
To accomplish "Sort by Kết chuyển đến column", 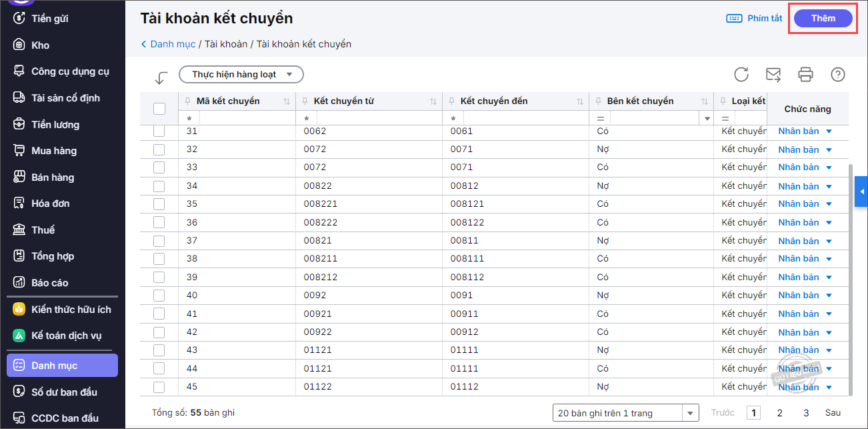I will click(580, 101).
